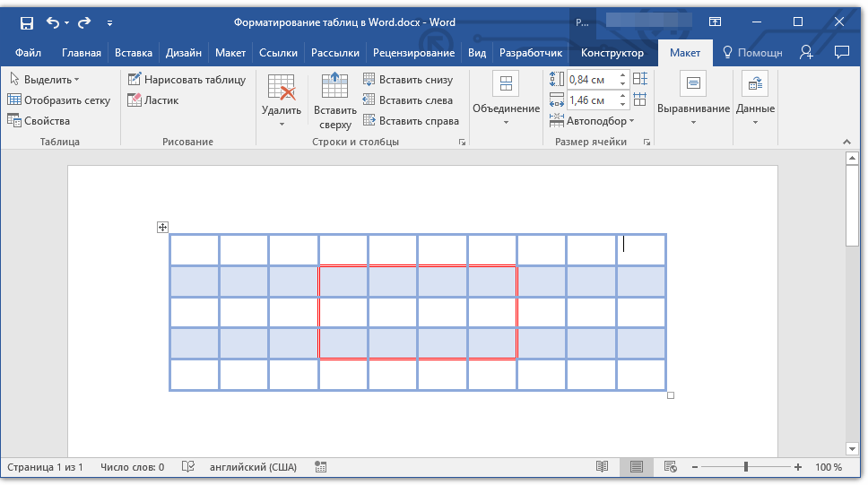This screenshot has height=485, width=868.
Task: Open the share user icon
Action: pyautogui.click(x=806, y=52)
